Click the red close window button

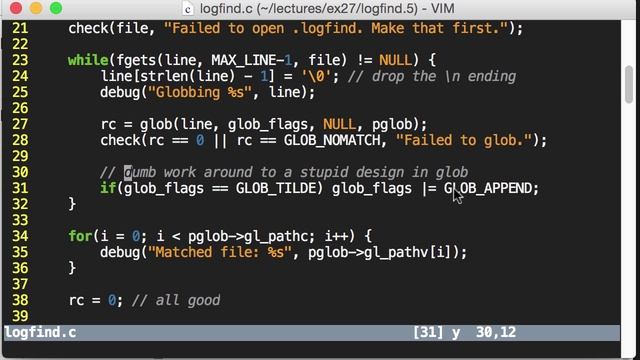pyautogui.click(x=16, y=8)
